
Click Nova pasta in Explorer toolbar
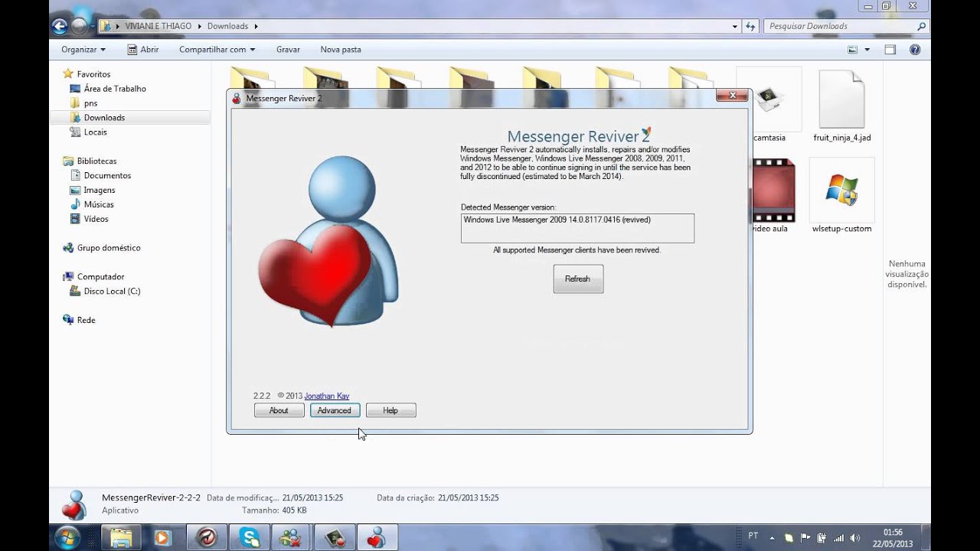tap(341, 50)
